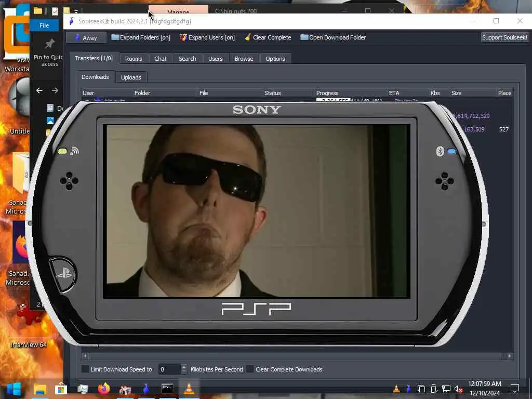Enable Limit Download Speed to checkbox
The width and height of the screenshot is (532, 399).
86,369
